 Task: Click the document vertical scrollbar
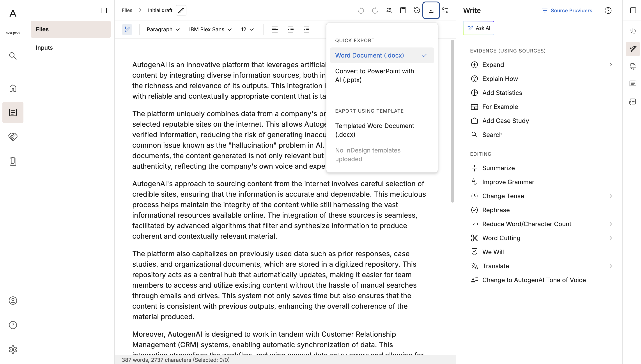[x=452, y=121]
